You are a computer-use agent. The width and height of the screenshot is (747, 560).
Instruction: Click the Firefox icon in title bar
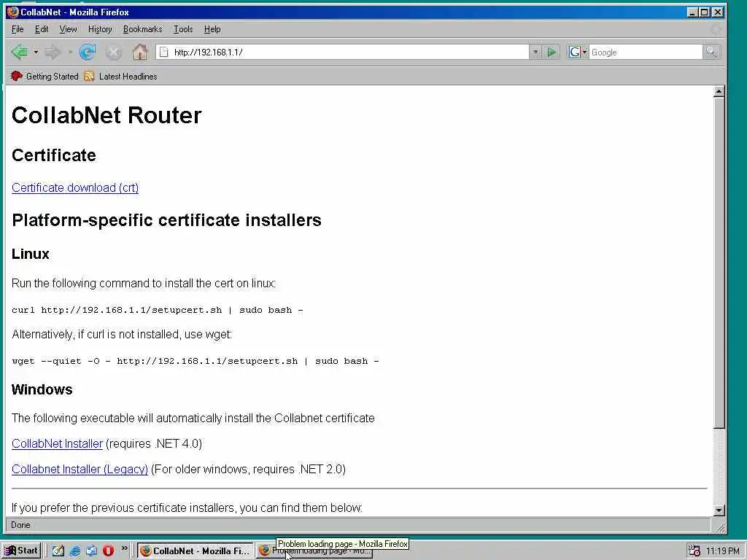13,12
